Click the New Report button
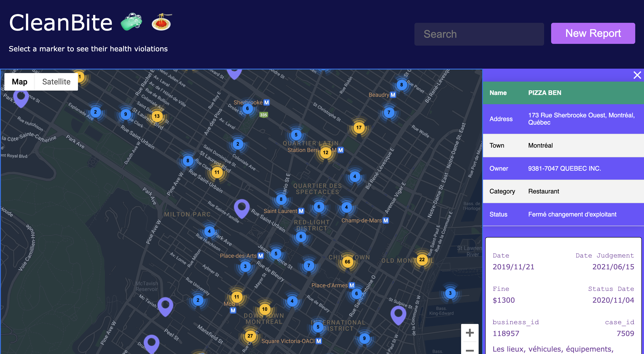Screen dimensions: 644x354 click(x=593, y=33)
